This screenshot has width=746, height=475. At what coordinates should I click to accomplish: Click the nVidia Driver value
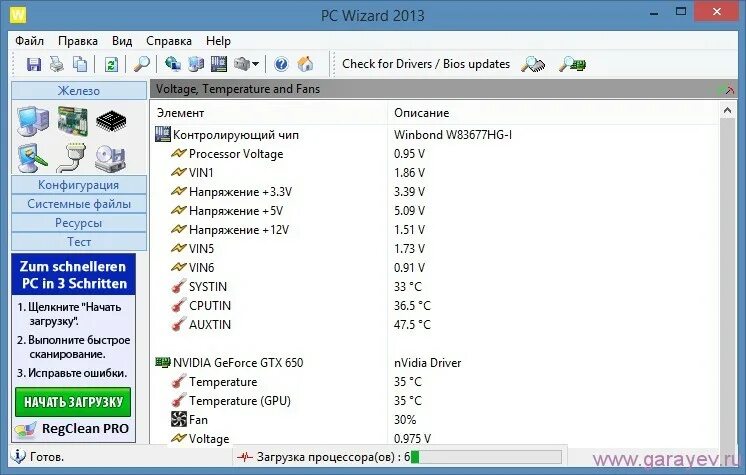(427, 363)
